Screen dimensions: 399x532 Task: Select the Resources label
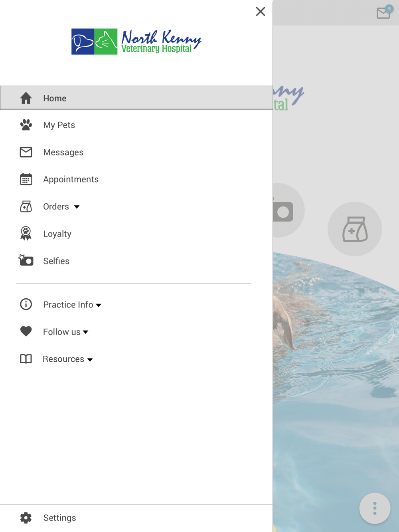coord(63,359)
